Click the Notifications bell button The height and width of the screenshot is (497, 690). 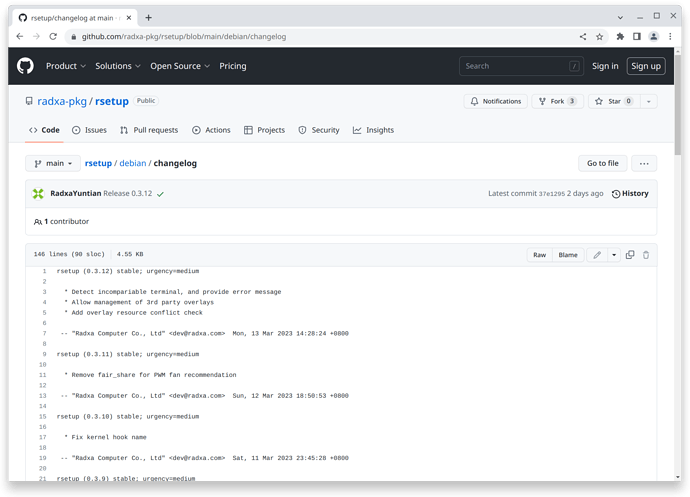tap(495, 101)
